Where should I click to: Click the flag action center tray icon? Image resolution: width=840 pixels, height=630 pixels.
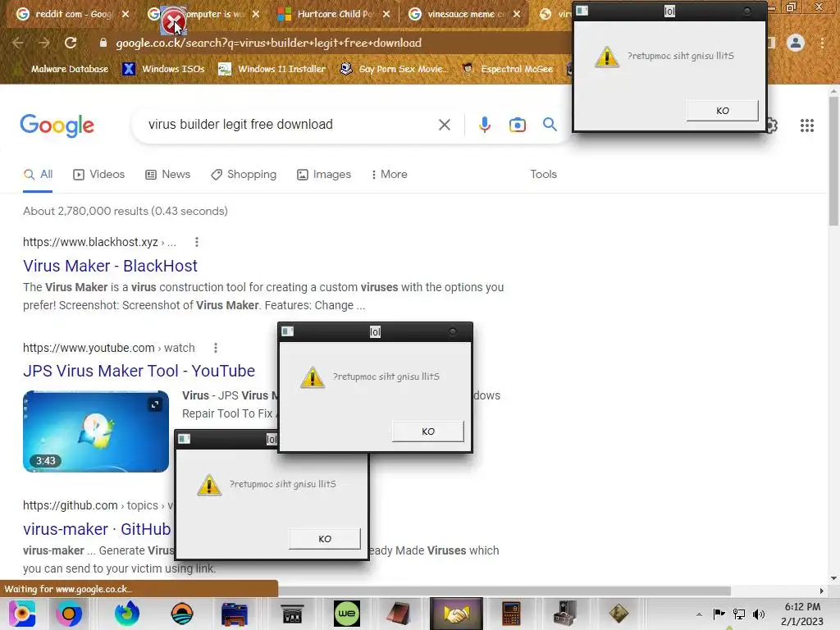[719, 614]
